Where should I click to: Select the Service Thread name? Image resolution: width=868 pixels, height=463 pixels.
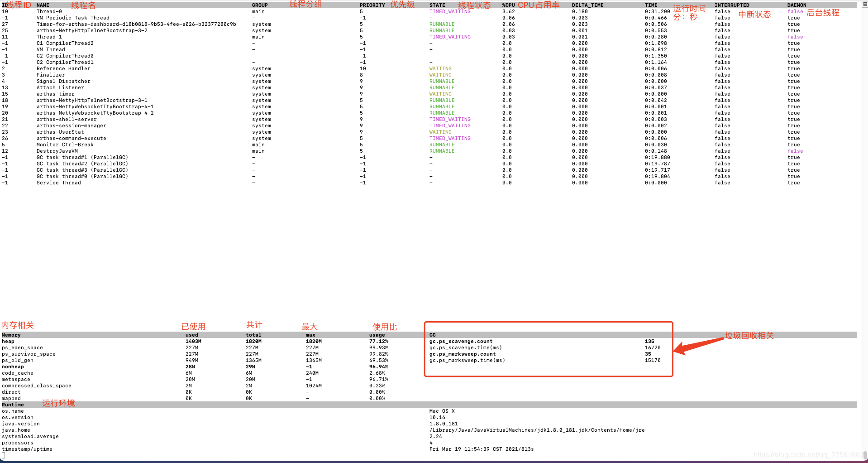(59, 183)
